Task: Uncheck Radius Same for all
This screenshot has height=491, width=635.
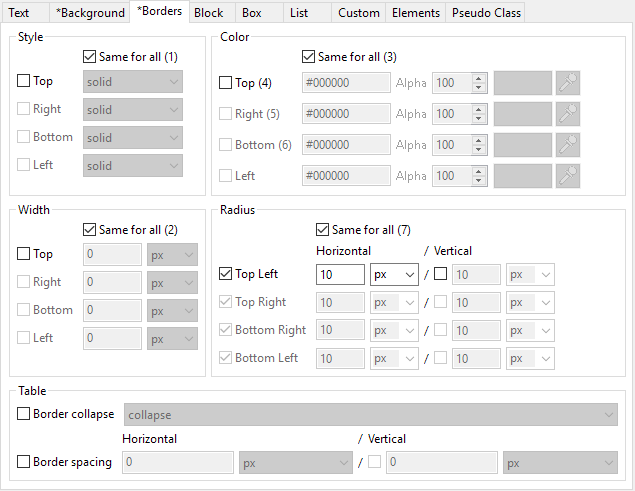Action: click(x=323, y=230)
